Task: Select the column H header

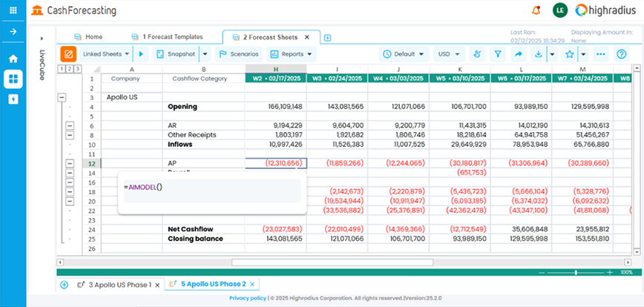Action: click(x=276, y=69)
